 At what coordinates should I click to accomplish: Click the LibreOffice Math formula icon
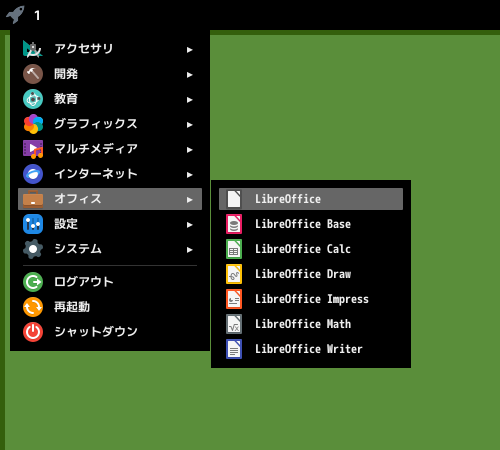pyautogui.click(x=234, y=324)
